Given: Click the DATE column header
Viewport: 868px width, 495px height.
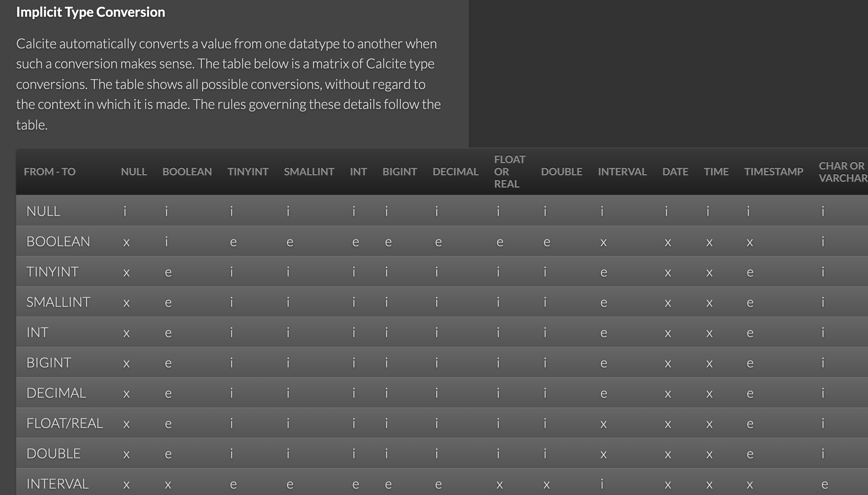Looking at the screenshot, I should point(675,172).
